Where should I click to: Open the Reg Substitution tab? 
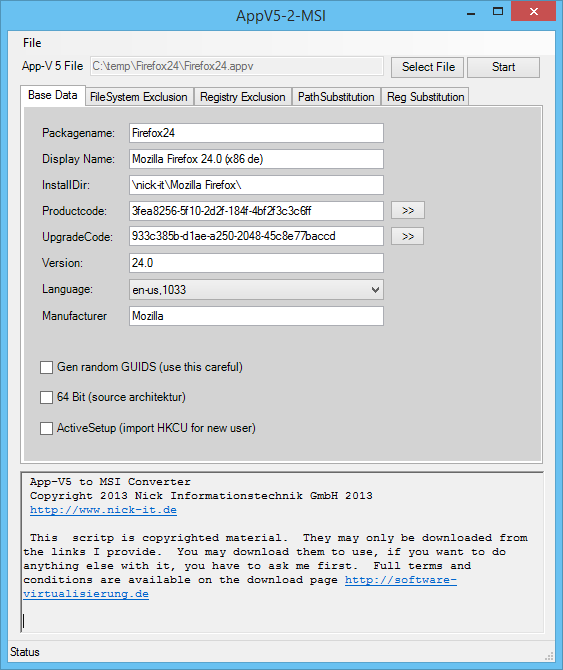(425, 97)
